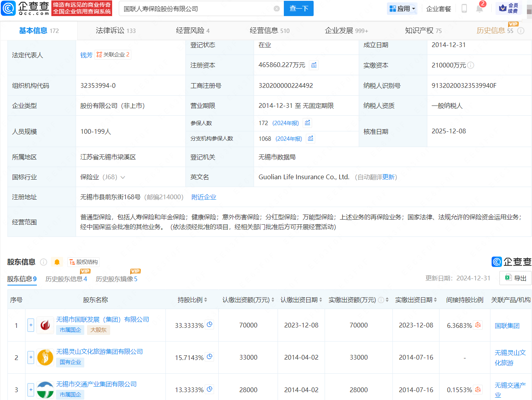Open the mobile phone icon in header
The height and width of the screenshot is (400, 532).
[464, 9]
